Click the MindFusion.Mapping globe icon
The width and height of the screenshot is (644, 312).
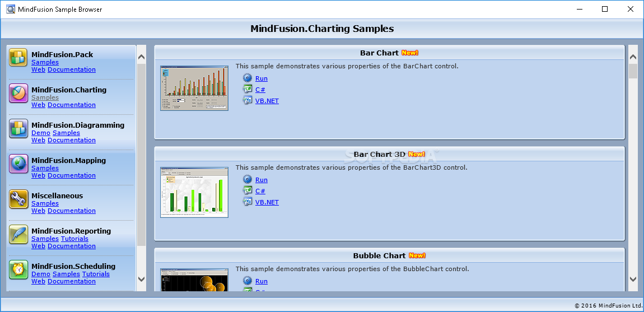click(x=18, y=164)
